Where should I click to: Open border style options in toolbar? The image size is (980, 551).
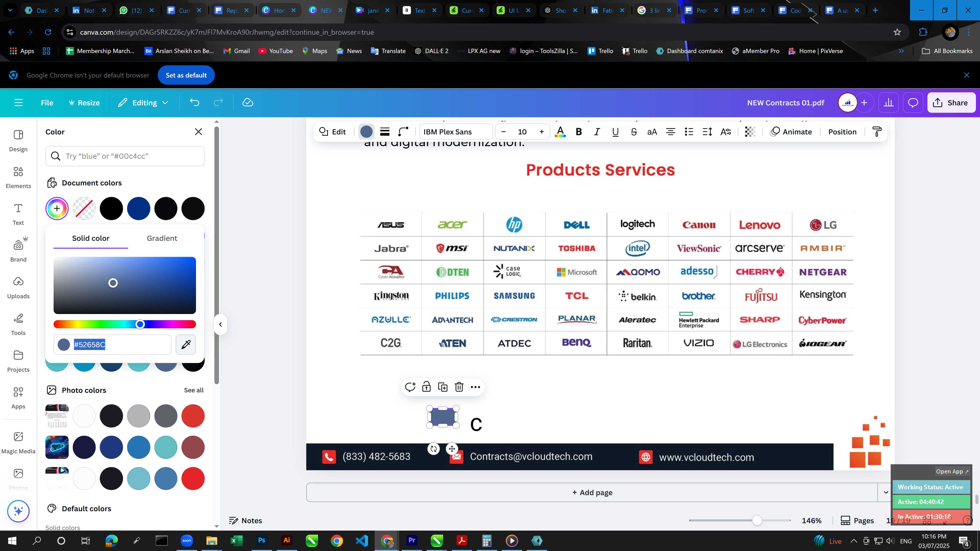385,132
